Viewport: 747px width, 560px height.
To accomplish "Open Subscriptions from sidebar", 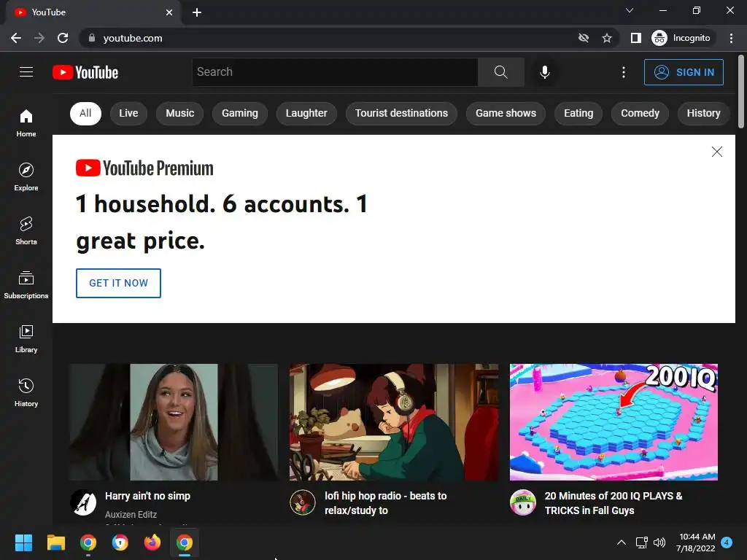I will click(x=26, y=285).
